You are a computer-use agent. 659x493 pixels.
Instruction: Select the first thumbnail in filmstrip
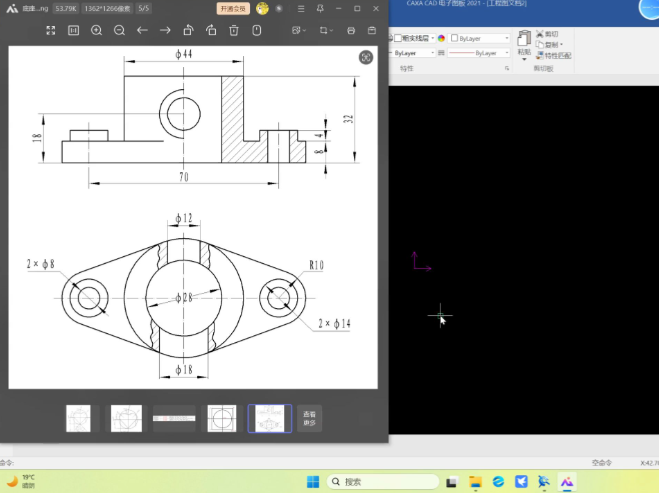[78, 418]
